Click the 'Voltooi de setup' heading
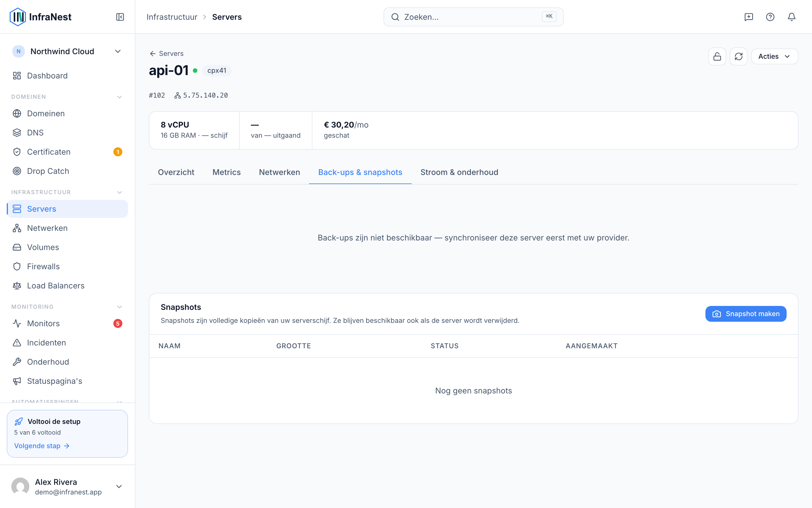This screenshot has width=812, height=508. tap(54, 421)
